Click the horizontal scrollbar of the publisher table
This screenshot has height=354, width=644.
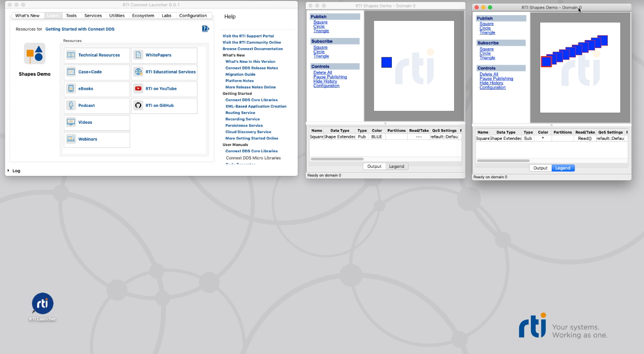337,159
